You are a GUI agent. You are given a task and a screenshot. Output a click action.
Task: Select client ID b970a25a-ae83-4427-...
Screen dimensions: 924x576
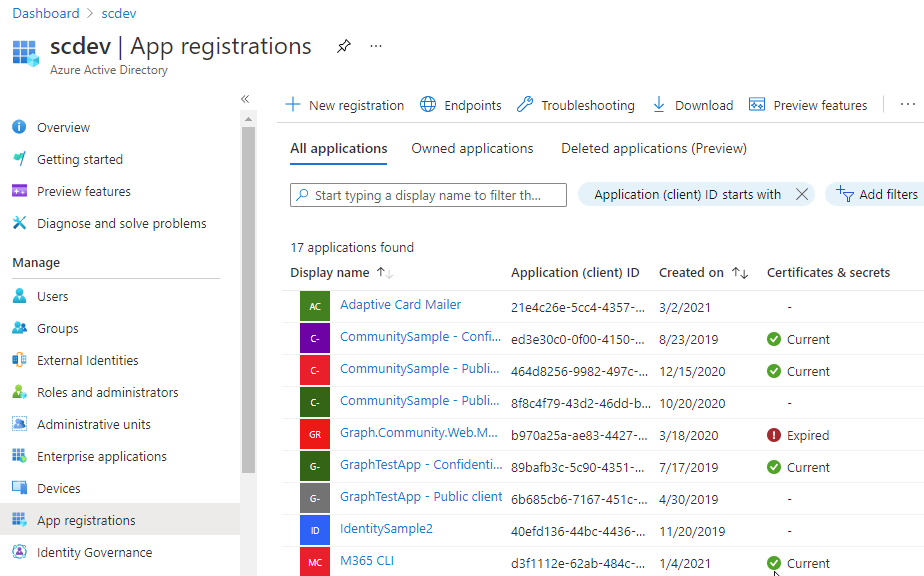(579, 435)
